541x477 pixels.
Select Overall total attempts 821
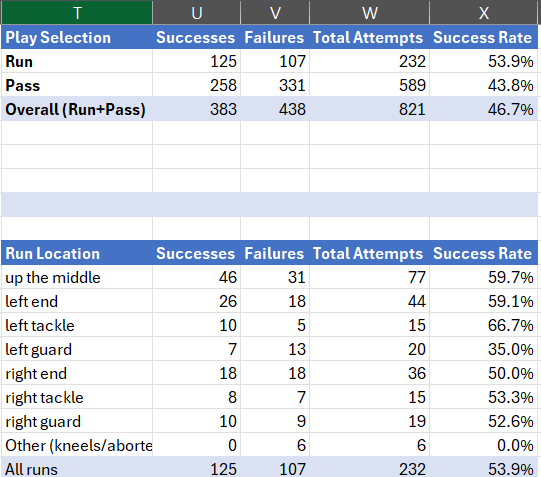point(370,109)
